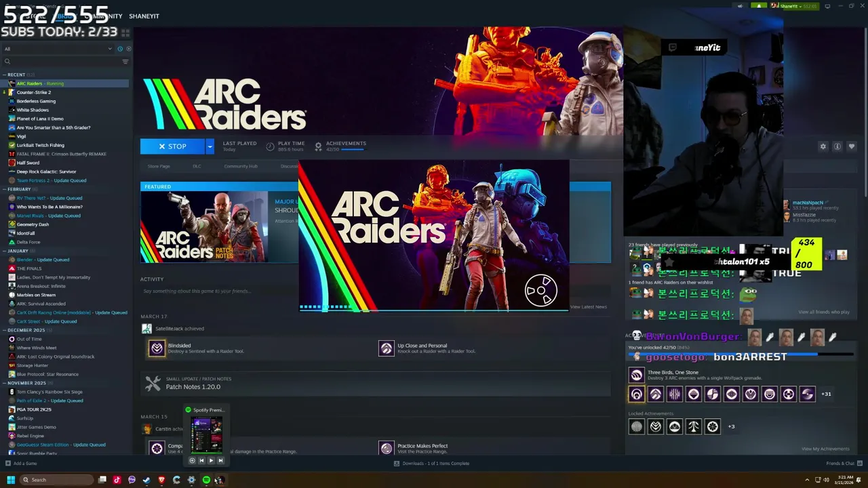This screenshot has height=488, width=868.
Task: Click the favorite heart icon for ARC Raiders
Action: click(852, 146)
